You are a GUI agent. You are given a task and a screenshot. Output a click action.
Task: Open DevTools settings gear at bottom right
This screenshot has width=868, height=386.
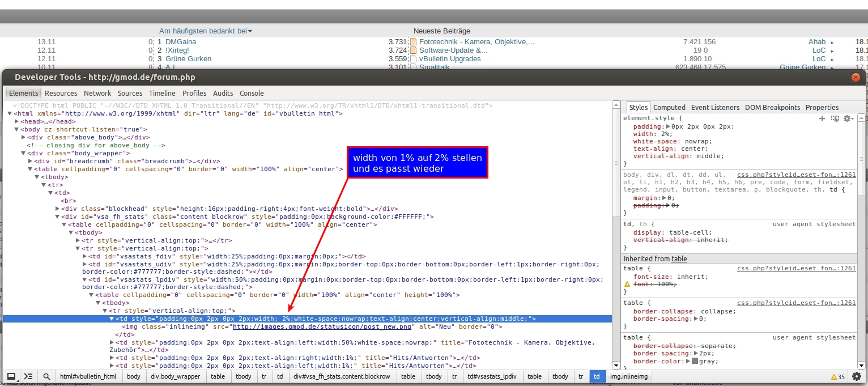(857, 376)
